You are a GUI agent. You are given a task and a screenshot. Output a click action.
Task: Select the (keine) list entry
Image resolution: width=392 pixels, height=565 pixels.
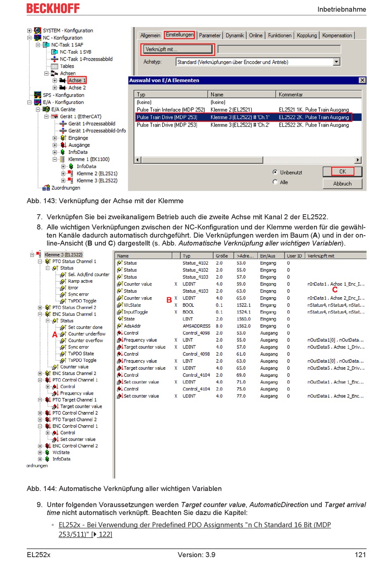(x=248, y=102)
